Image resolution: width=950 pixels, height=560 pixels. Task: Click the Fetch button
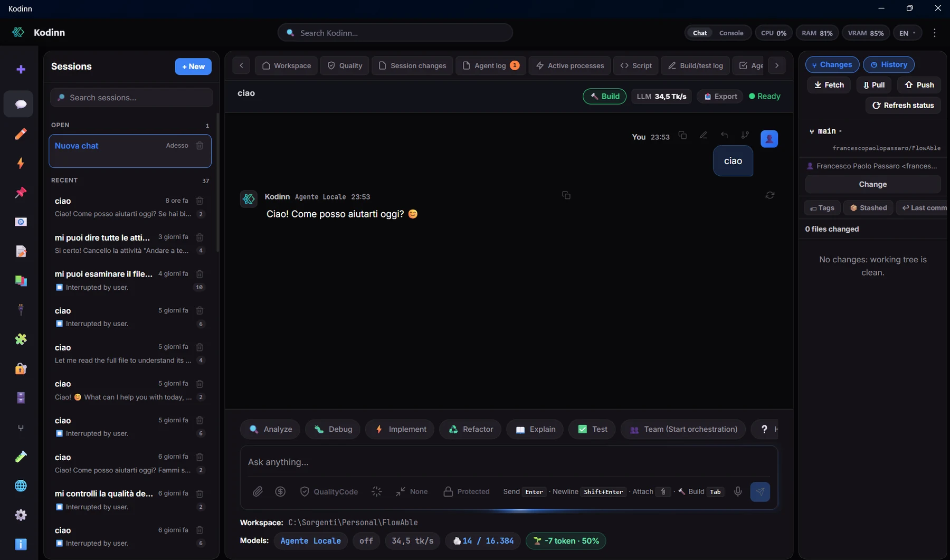(829, 85)
